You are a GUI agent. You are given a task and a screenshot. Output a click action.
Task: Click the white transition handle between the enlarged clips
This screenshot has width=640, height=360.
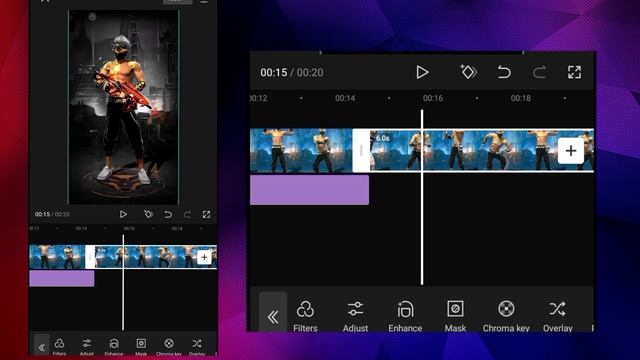coord(361,151)
